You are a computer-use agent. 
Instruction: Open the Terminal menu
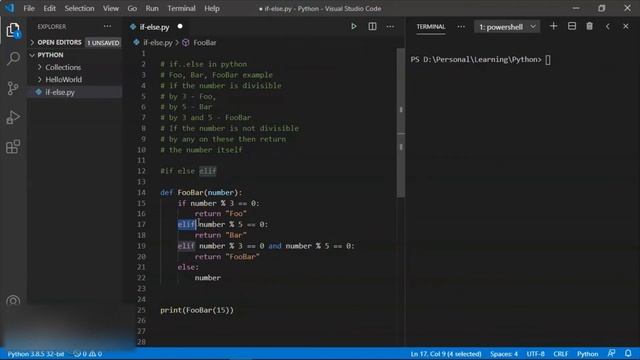click(181, 8)
